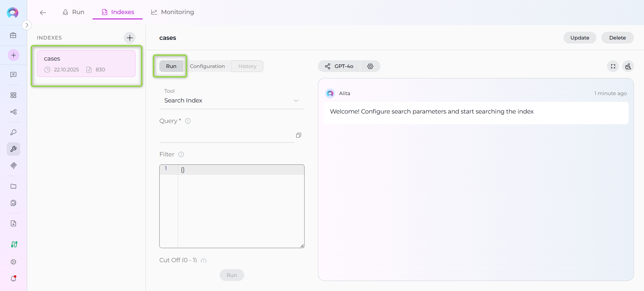The height and width of the screenshot is (291, 644).
Task: Switch to the Monitoring tab
Action: pyautogui.click(x=173, y=12)
